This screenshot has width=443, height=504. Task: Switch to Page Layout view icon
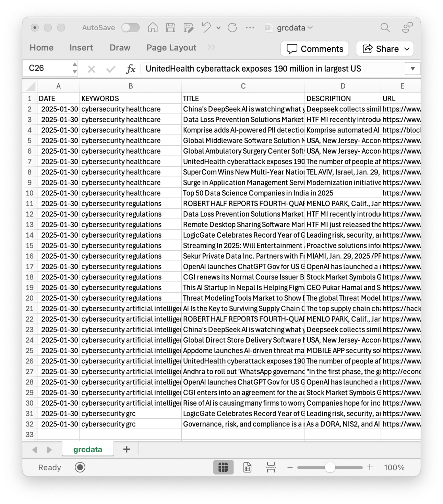tap(247, 467)
